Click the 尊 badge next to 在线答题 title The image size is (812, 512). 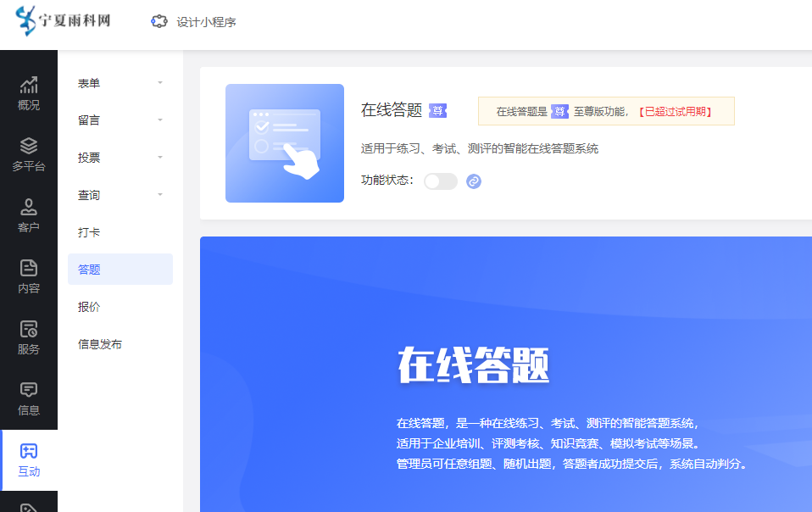pyautogui.click(x=437, y=111)
